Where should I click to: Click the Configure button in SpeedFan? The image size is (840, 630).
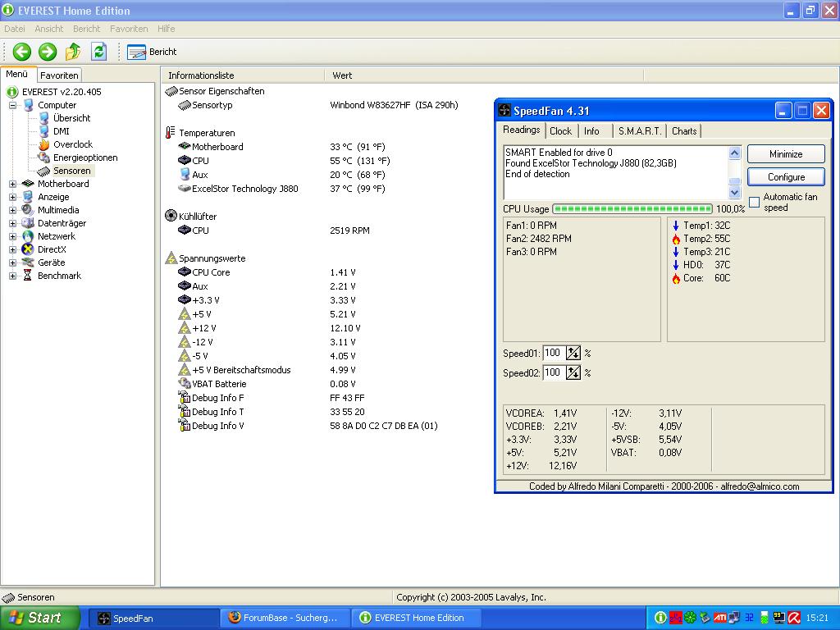pos(786,177)
